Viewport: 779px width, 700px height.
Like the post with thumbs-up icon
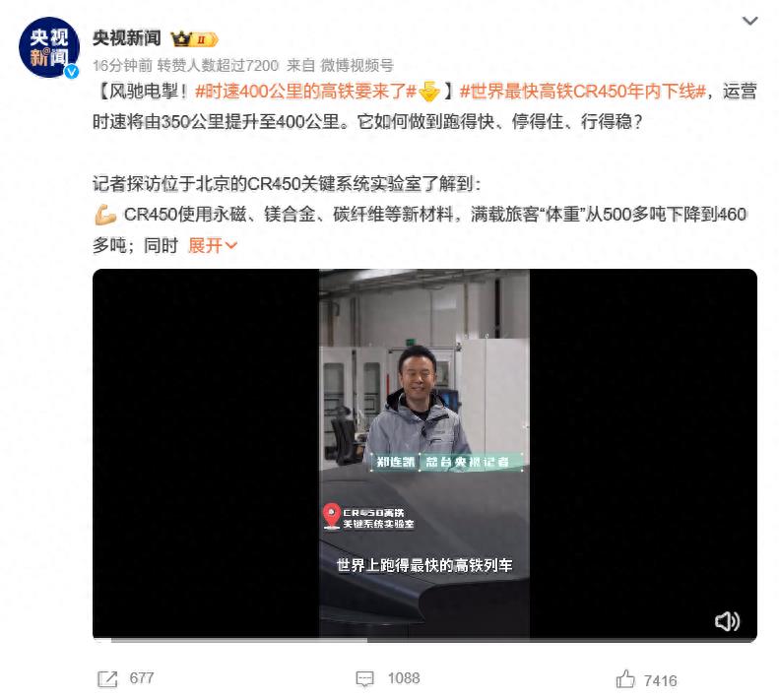tap(625, 678)
